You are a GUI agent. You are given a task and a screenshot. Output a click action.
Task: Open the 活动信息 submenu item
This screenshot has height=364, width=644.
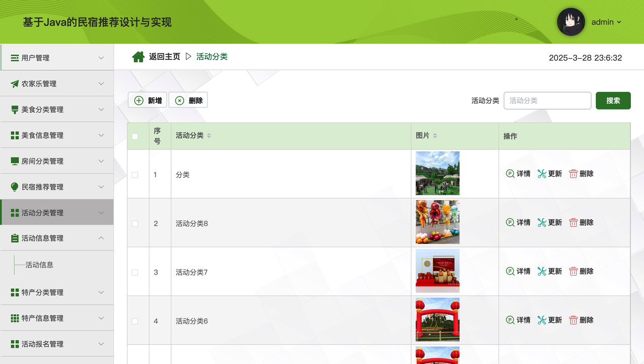pyautogui.click(x=39, y=264)
